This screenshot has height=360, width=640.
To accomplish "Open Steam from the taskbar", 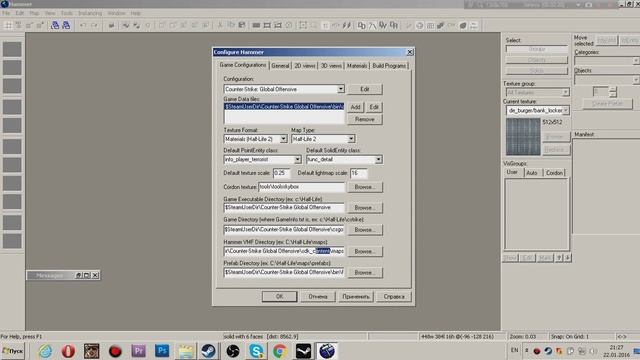I will pyautogui.click(x=209, y=351).
